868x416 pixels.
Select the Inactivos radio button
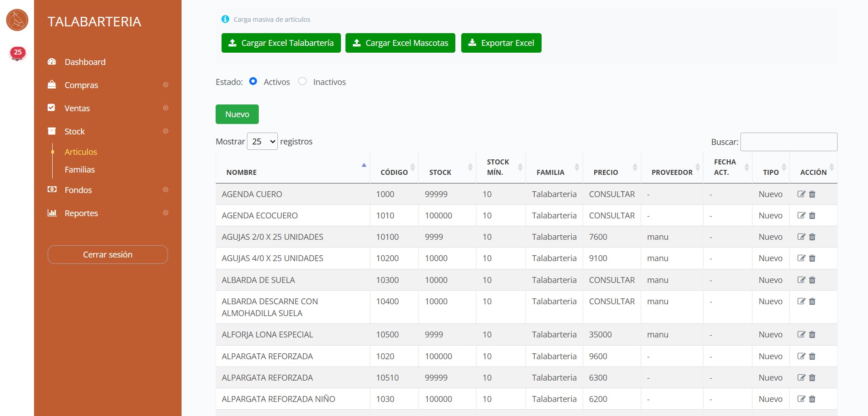[302, 81]
